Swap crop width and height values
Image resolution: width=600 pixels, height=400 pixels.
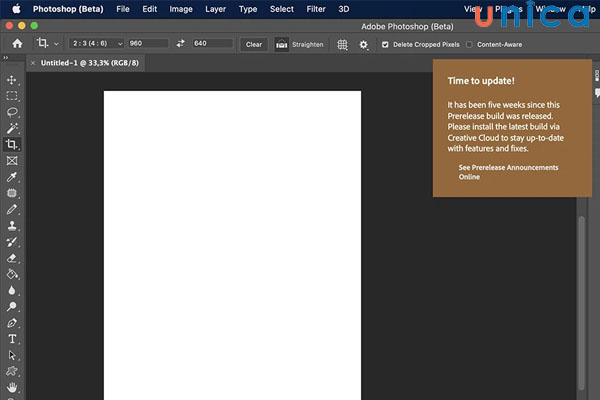pyautogui.click(x=181, y=44)
